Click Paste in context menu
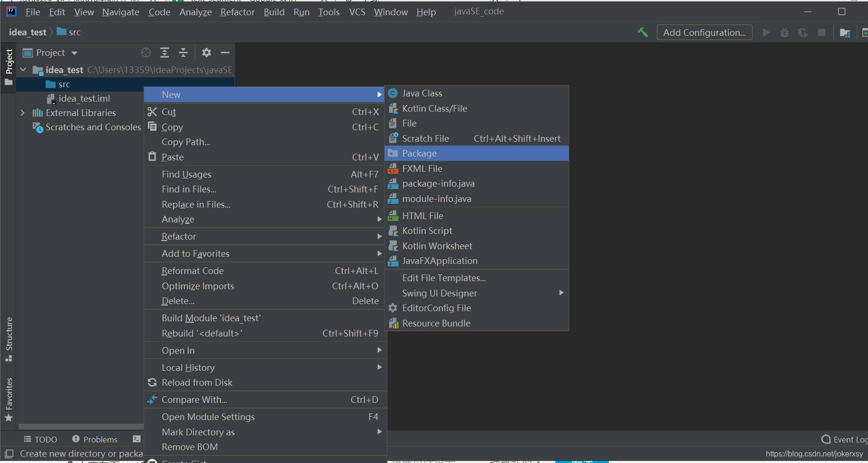Image resolution: width=868 pixels, height=463 pixels. tap(264, 157)
